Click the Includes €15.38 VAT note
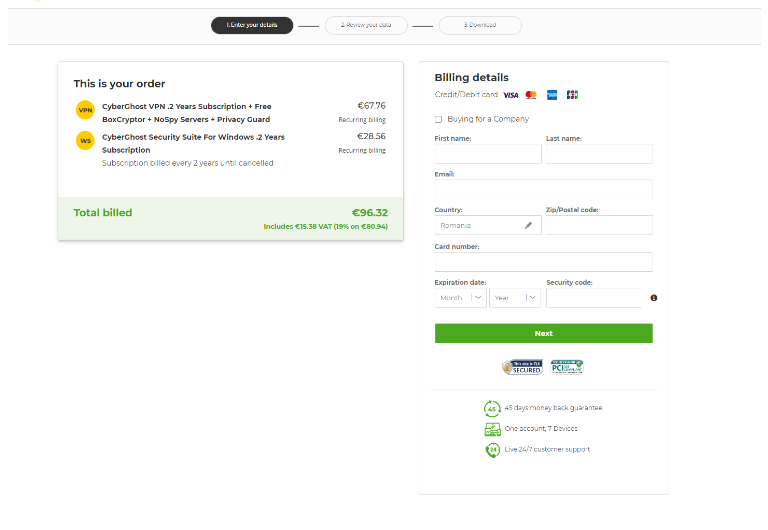768x530 pixels. point(326,226)
